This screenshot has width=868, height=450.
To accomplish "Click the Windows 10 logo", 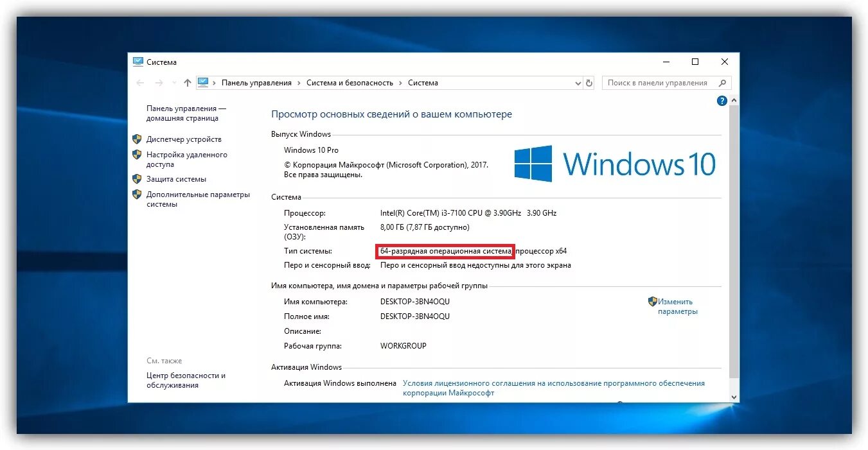I will click(615, 164).
